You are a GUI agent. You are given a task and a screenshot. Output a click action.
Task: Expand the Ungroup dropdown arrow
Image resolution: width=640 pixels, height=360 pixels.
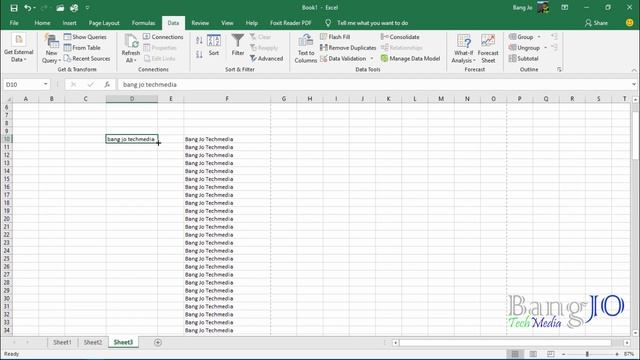click(545, 48)
